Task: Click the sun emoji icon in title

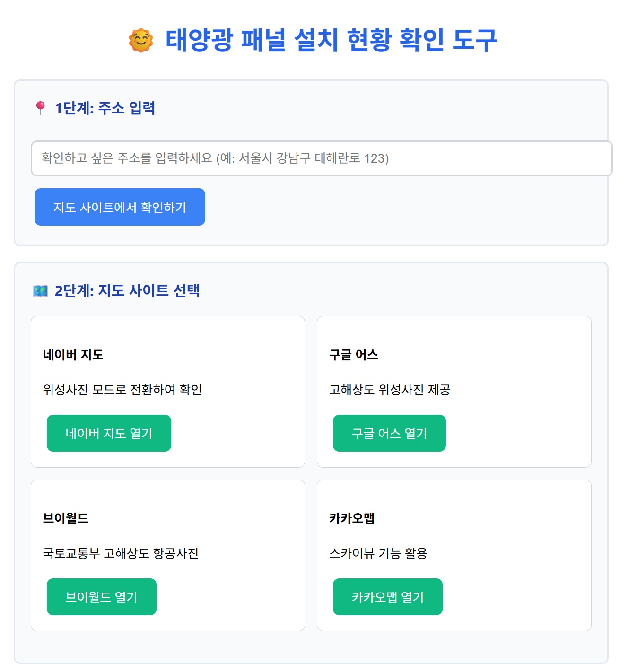Action: pos(141,40)
